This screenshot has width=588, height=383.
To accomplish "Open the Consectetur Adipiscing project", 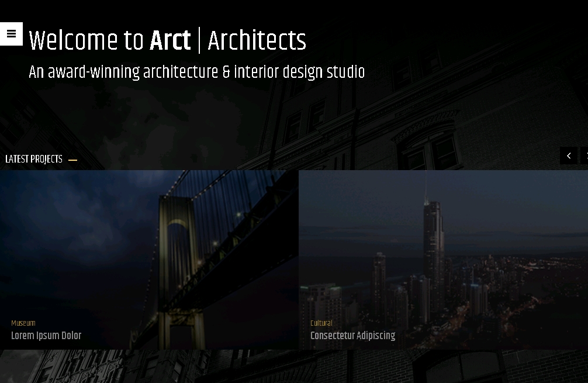I will tap(352, 336).
